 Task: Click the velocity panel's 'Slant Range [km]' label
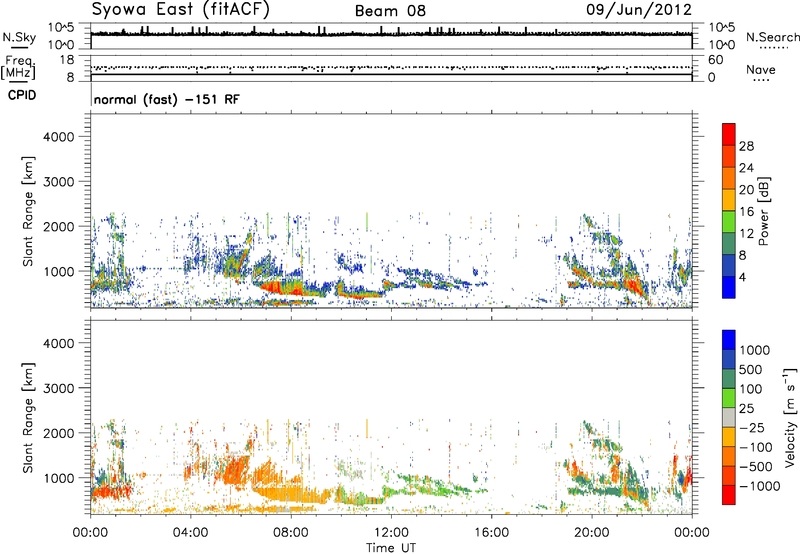(x=28, y=417)
